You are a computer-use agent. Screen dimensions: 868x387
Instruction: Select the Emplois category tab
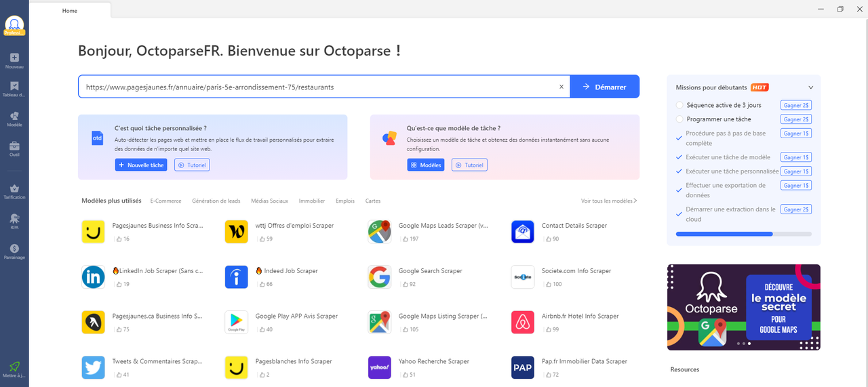tap(345, 201)
